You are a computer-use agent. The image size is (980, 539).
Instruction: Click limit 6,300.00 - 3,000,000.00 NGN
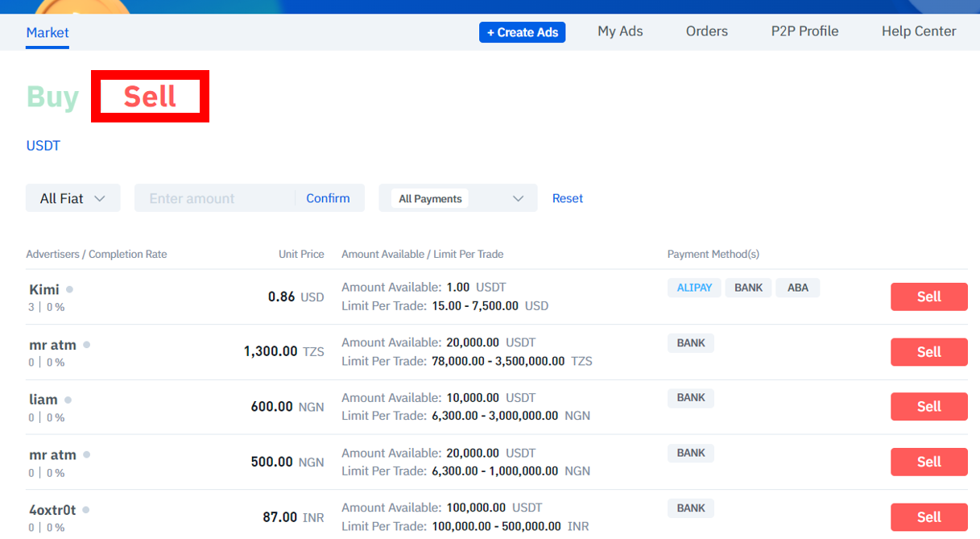pyautogui.click(x=511, y=416)
